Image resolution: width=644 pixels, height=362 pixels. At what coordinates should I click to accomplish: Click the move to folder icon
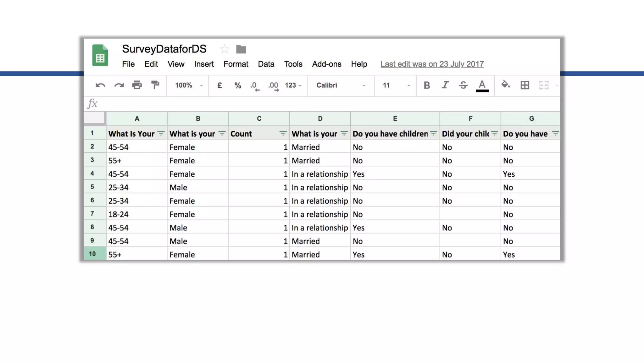pyautogui.click(x=241, y=49)
